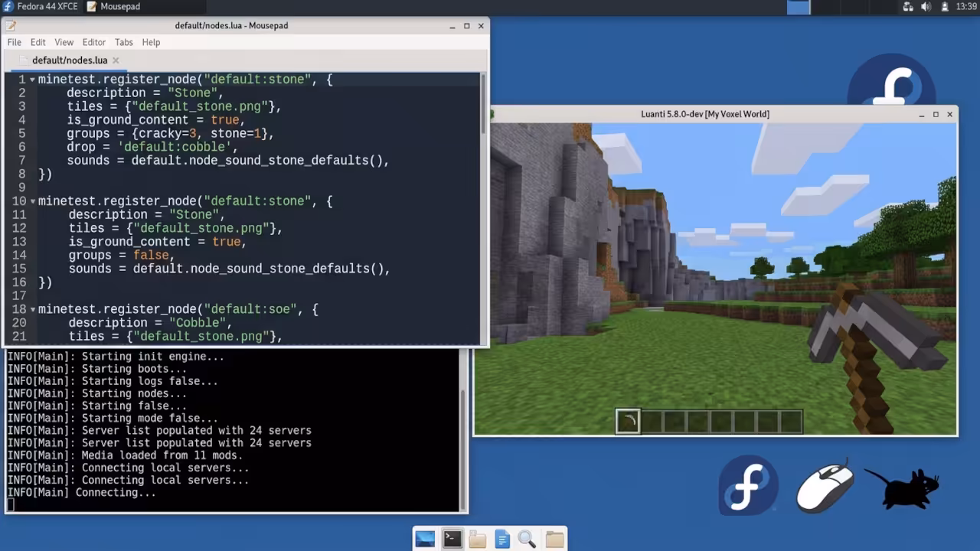Select the pickaxe hotbar slot in Luanti
980x551 pixels.
(x=628, y=422)
